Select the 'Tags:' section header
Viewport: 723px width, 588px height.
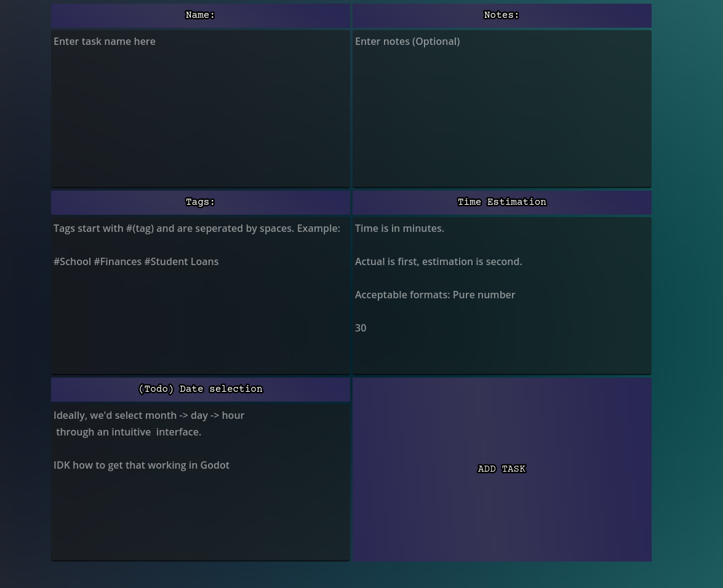coord(200,202)
